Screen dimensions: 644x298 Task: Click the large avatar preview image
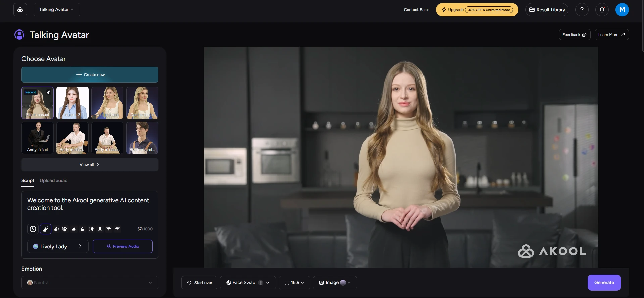(x=401, y=157)
